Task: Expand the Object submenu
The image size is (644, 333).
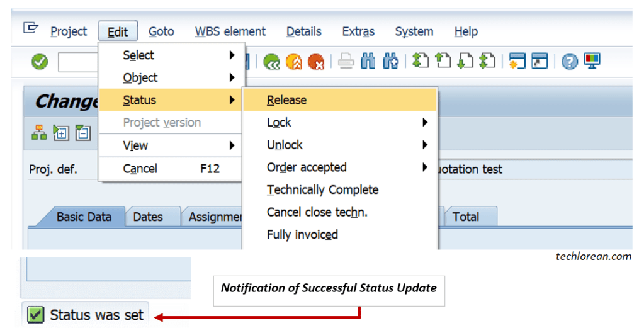Action: (171, 77)
